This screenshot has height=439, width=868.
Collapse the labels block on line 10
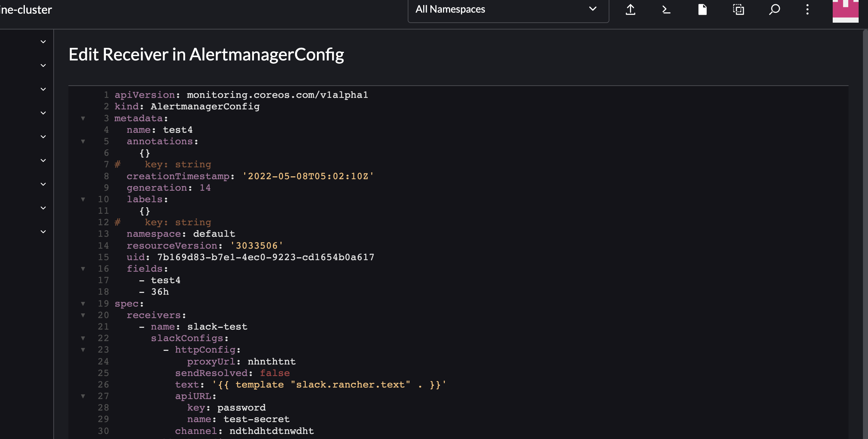point(83,199)
